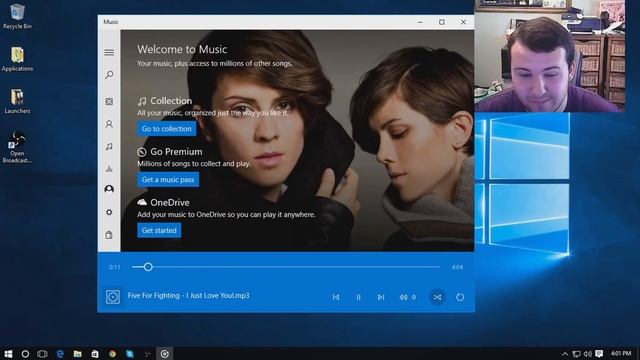This screenshot has height=360, width=640.
Task: Click the Get a music pass button
Action: tap(168, 180)
